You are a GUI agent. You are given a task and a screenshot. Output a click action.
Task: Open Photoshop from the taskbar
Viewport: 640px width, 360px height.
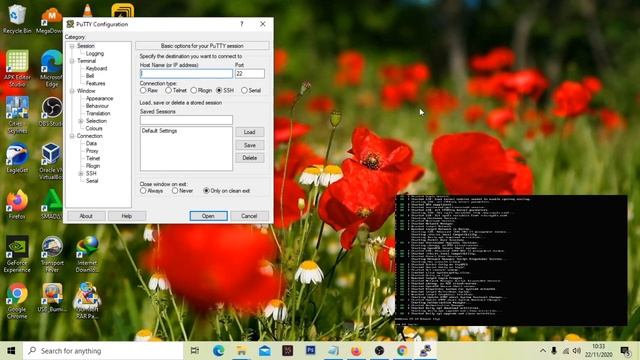point(311,351)
